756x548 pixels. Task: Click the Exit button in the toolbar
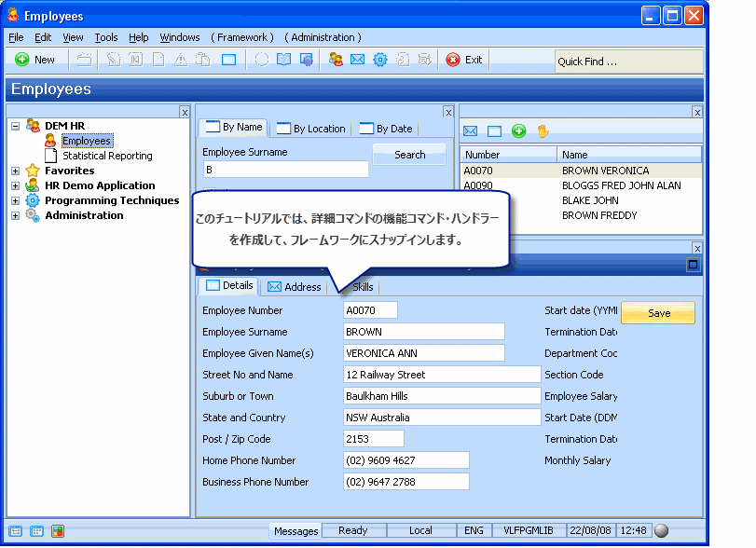[x=464, y=60]
